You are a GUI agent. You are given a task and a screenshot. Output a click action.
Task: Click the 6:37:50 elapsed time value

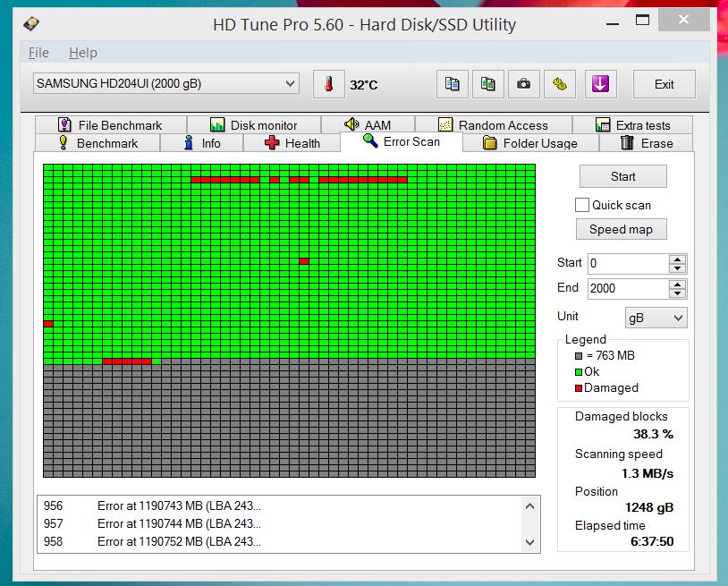click(x=652, y=541)
